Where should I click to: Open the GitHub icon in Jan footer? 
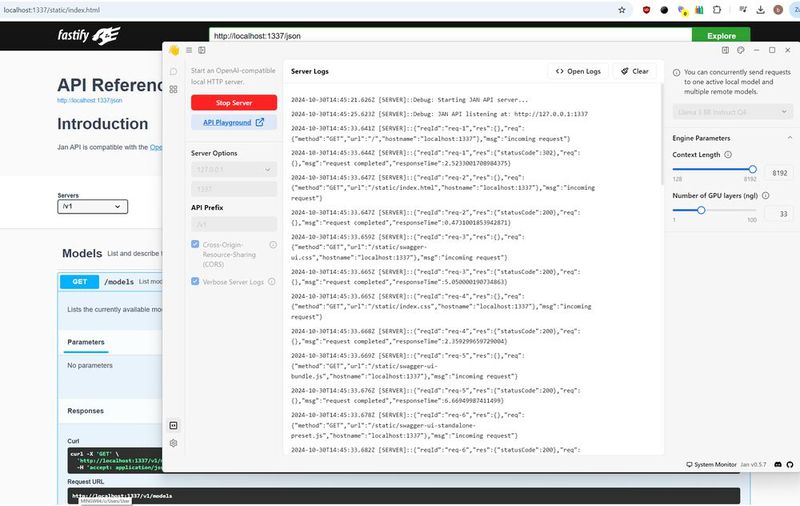point(790,465)
